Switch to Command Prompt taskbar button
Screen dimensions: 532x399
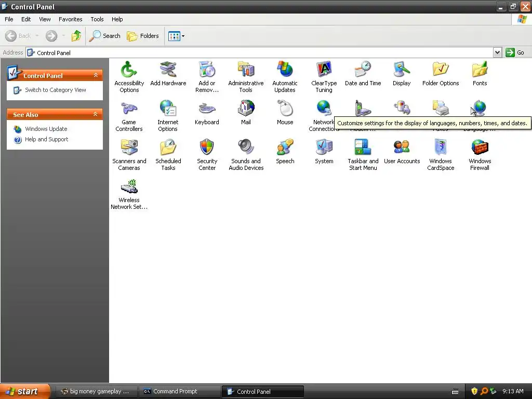point(180,392)
